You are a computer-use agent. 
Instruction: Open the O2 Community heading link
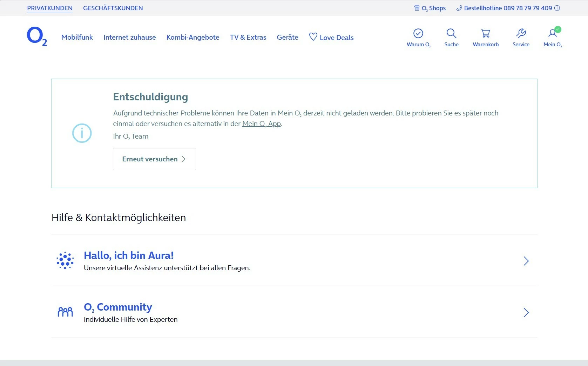tap(118, 307)
